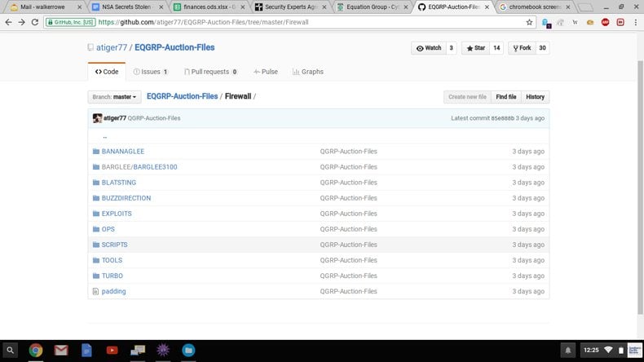Click the TURBO folder icon

(96, 276)
